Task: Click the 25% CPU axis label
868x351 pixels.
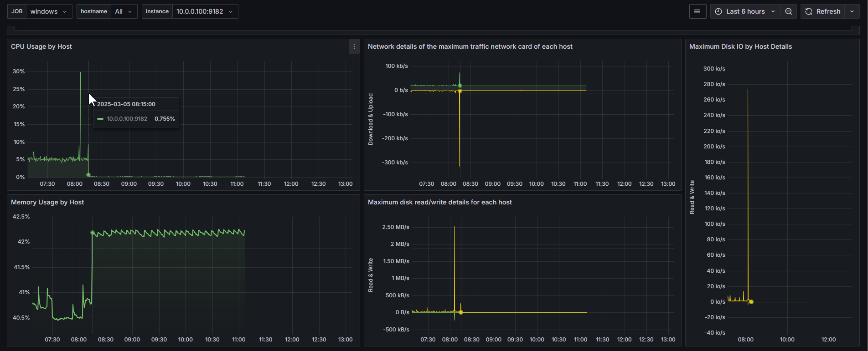Action: click(x=19, y=89)
